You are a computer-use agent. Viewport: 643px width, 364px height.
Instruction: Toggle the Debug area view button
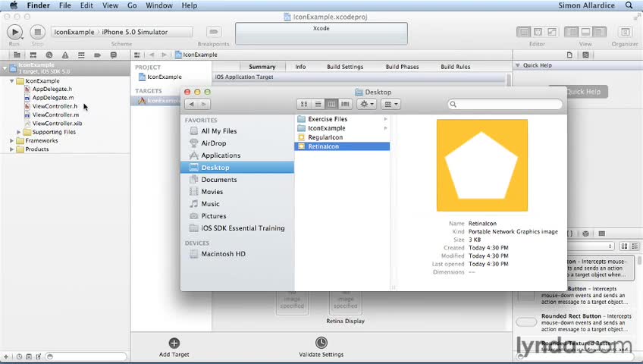tap(585, 32)
